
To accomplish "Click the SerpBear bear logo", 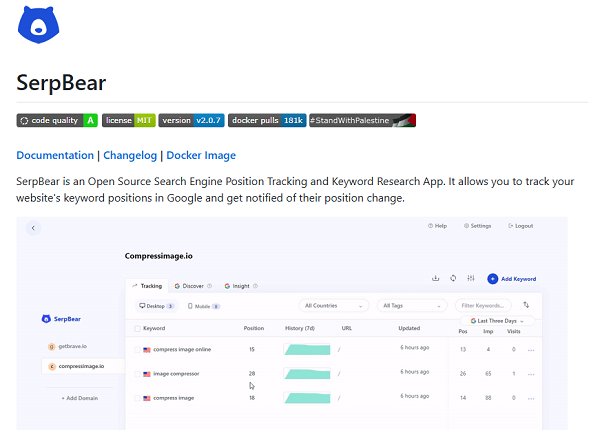I will tap(36, 24).
